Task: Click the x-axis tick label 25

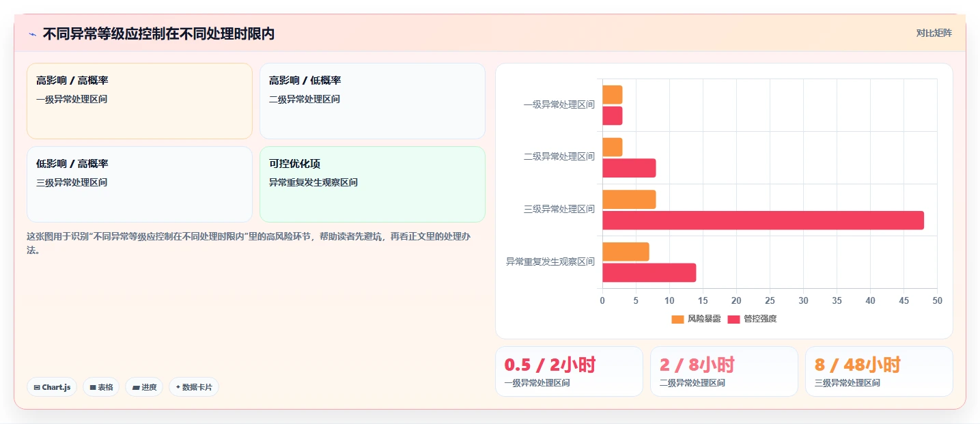Action: (x=770, y=300)
